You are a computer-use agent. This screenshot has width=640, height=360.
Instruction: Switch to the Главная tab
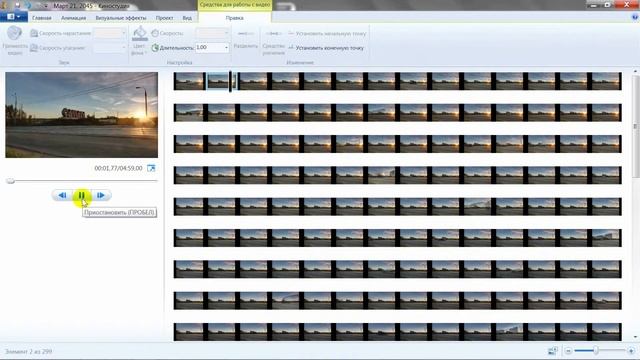(x=42, y=18)
